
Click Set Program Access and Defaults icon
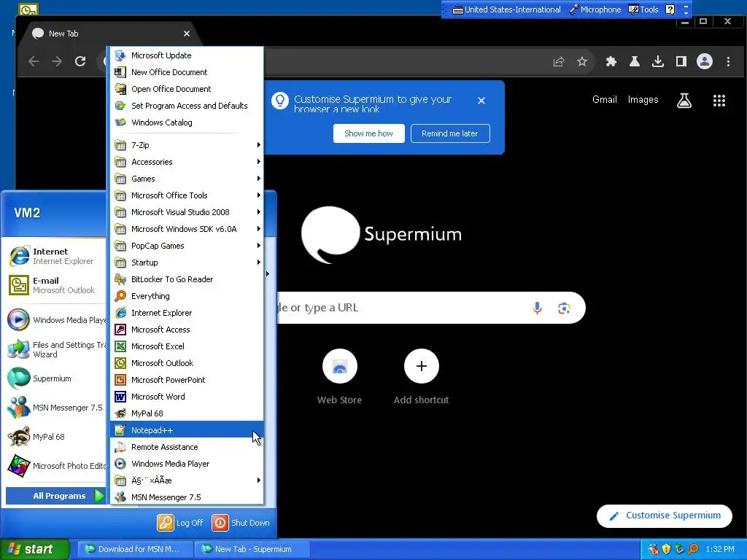tap(120, 106)
